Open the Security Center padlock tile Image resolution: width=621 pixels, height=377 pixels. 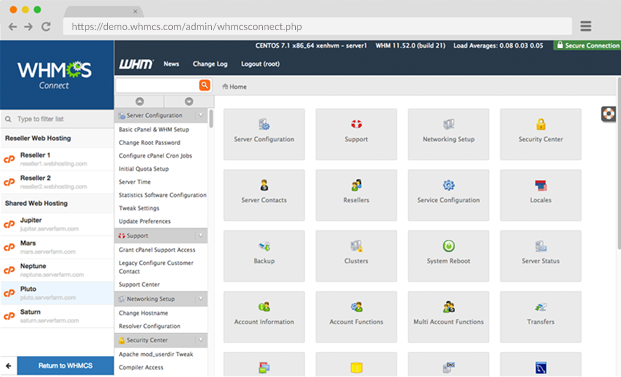[541, 134]
